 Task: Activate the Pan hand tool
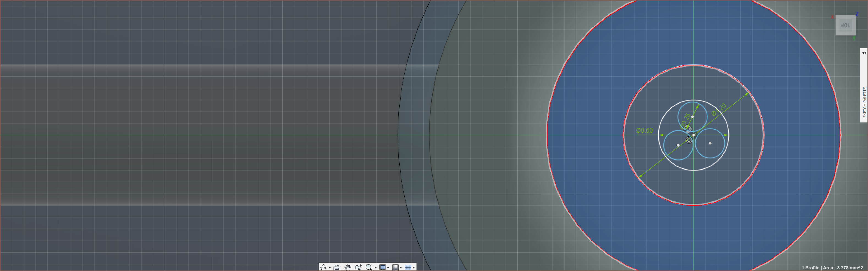pyautogui.click(x=348, y=267)
